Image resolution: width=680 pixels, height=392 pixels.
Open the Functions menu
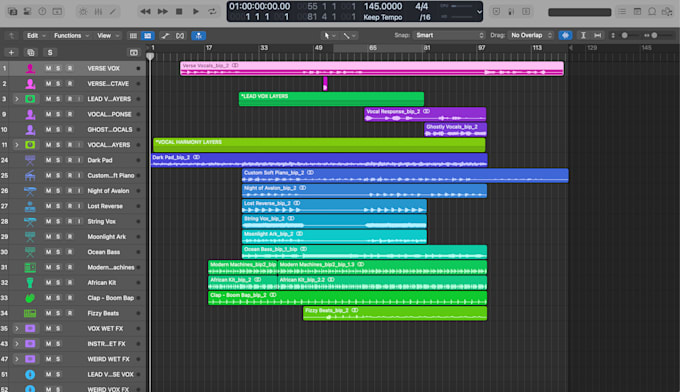click(x=72, y=36)
